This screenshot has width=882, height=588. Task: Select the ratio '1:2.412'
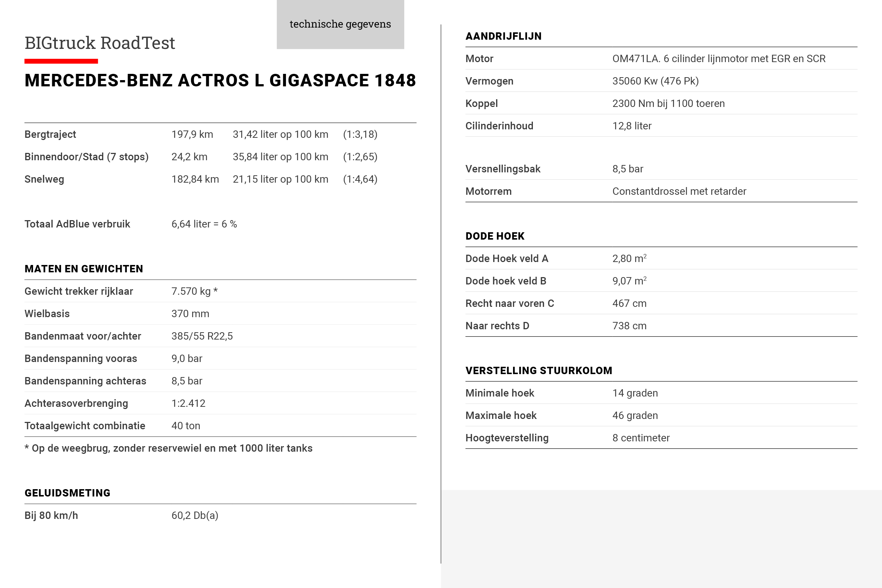tap(188, 404)
